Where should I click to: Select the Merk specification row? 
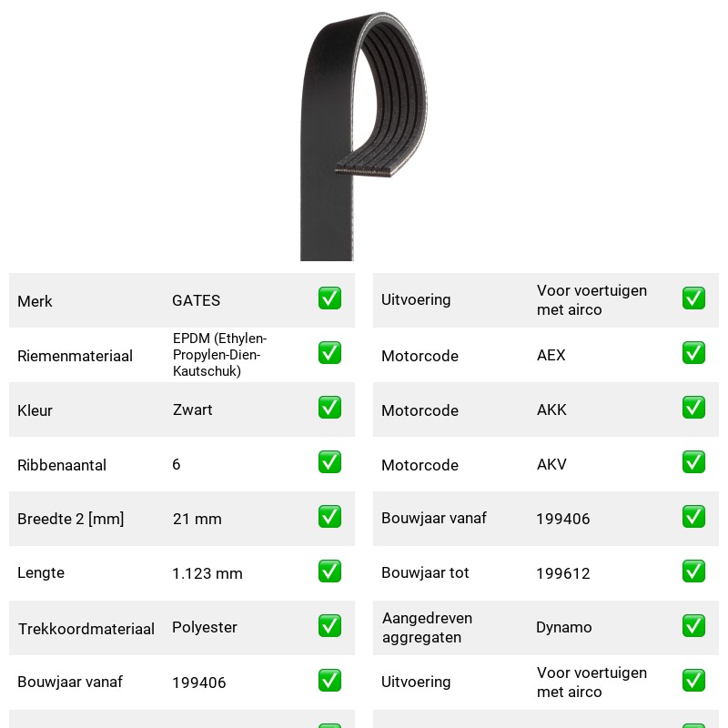(x=182, y=300)
